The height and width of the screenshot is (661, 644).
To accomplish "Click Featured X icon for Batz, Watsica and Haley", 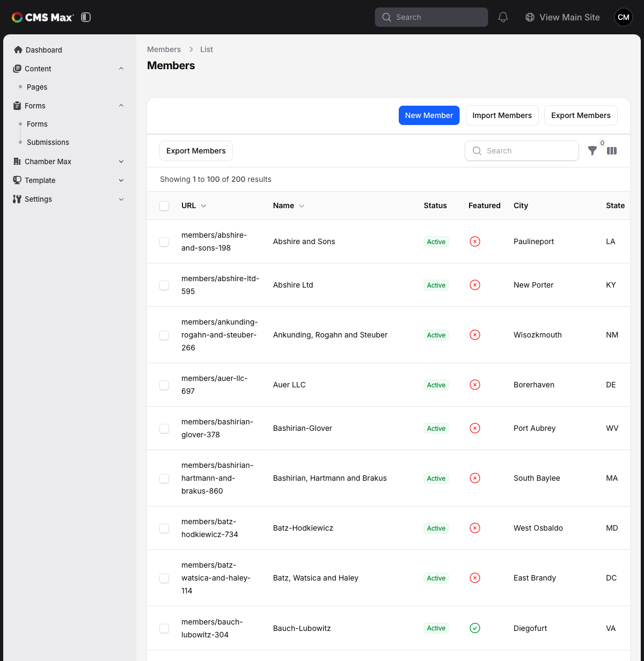I will (475, 578).
